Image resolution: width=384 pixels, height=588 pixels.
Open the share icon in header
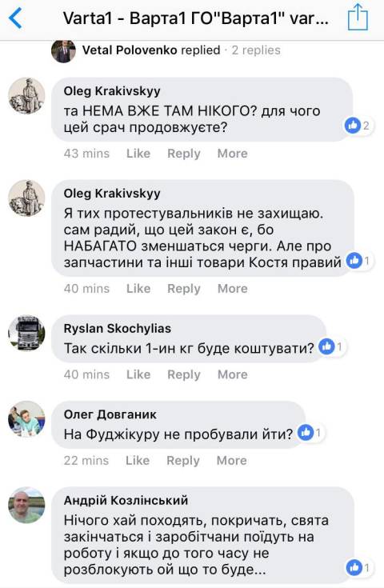(x=358, y=17)
